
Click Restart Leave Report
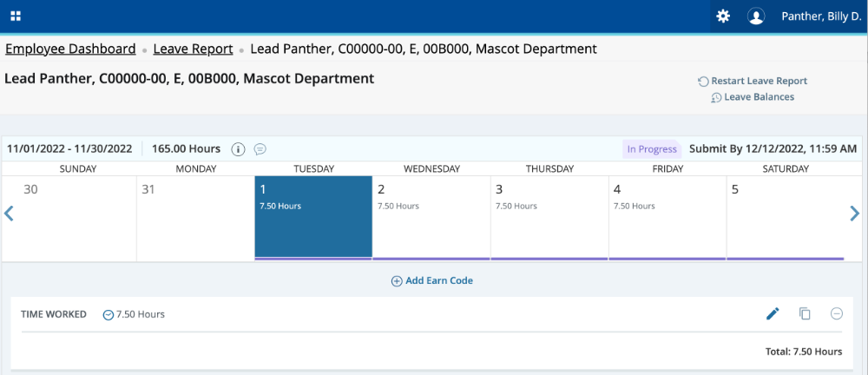click(x=753, y=81)
